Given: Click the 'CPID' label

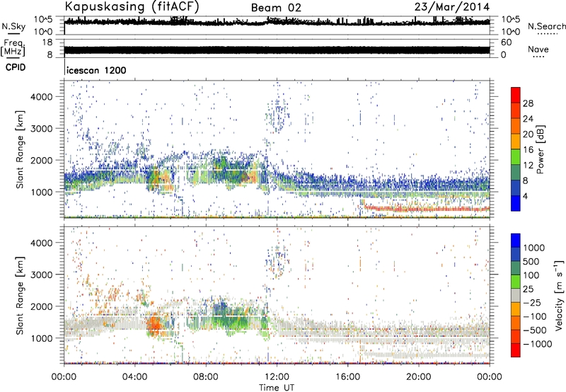Looking at the screenshot, I should [16, 67].
